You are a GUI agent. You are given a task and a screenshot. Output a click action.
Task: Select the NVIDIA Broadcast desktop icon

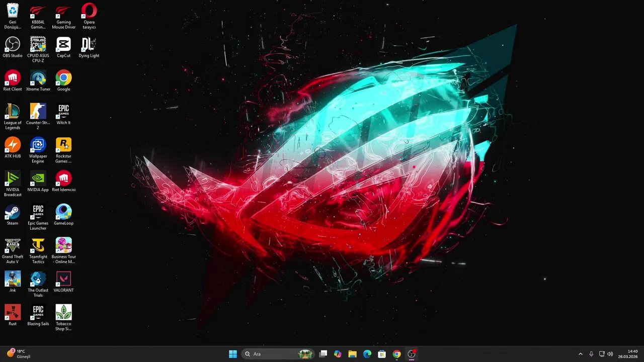coord(13,184)
